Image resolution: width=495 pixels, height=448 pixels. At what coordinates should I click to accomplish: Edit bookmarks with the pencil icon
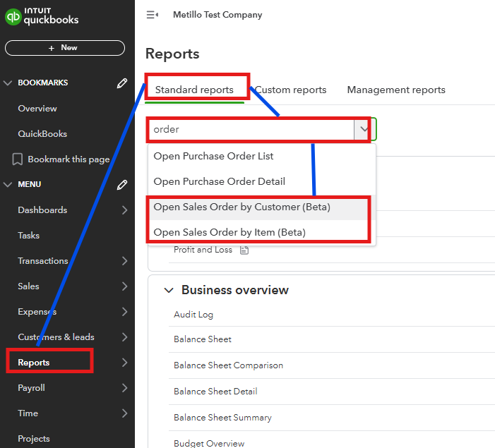point(122,83)
